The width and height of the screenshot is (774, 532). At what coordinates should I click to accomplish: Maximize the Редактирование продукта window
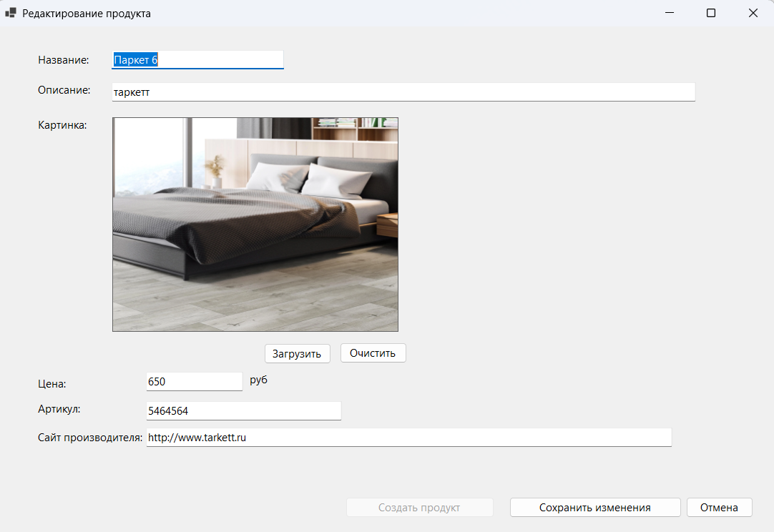[711, 13]
